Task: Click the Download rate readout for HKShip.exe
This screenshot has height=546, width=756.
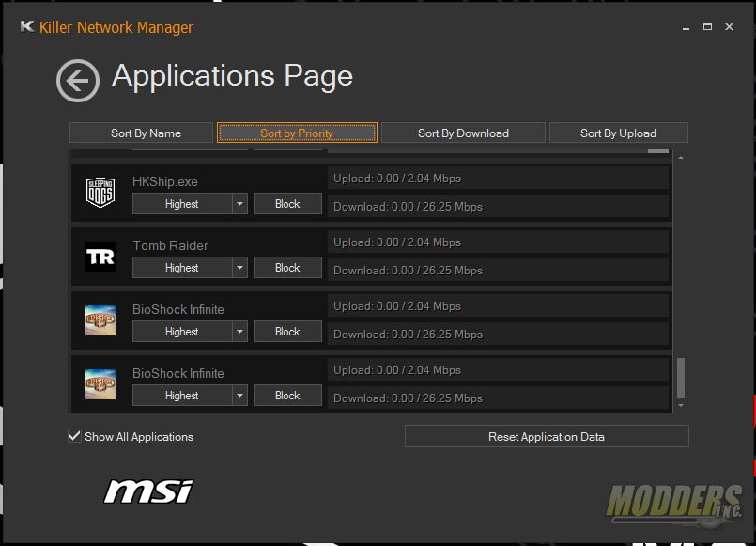Action: coord(498,207)
